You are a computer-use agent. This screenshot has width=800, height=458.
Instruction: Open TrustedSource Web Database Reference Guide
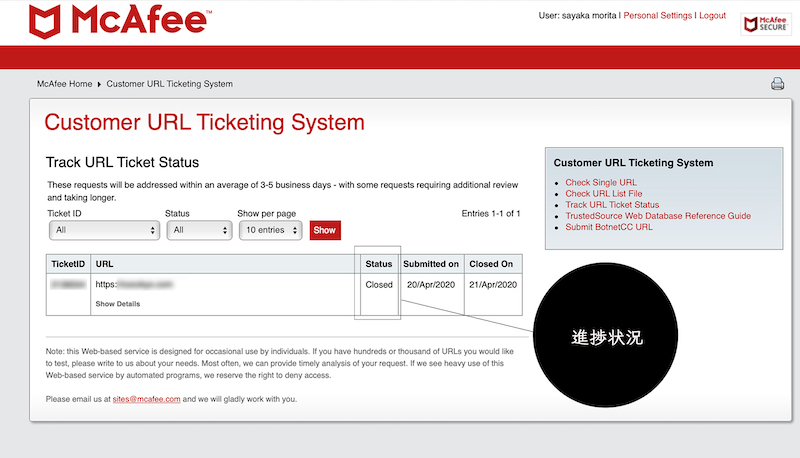(x=658, y=216)
